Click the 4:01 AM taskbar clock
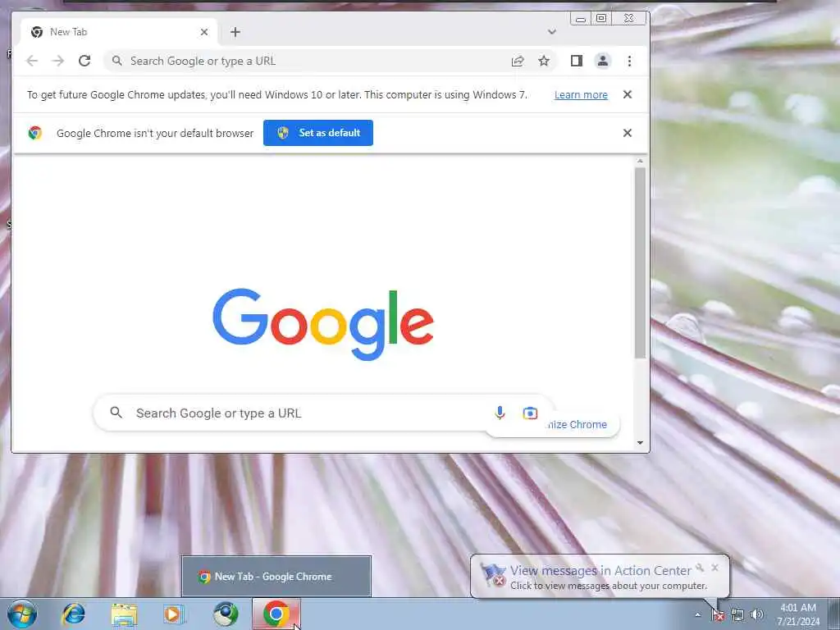840x630 pixels. coord(798,614)
